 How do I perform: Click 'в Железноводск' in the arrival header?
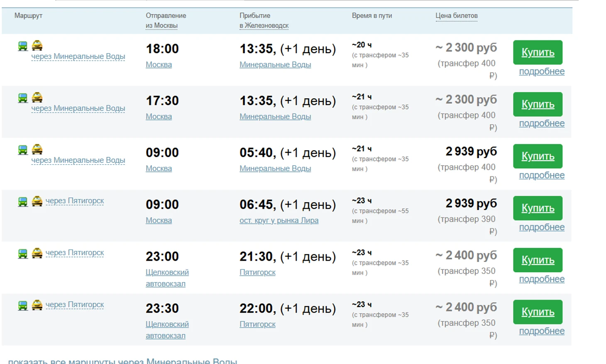(x=264, y=25)
